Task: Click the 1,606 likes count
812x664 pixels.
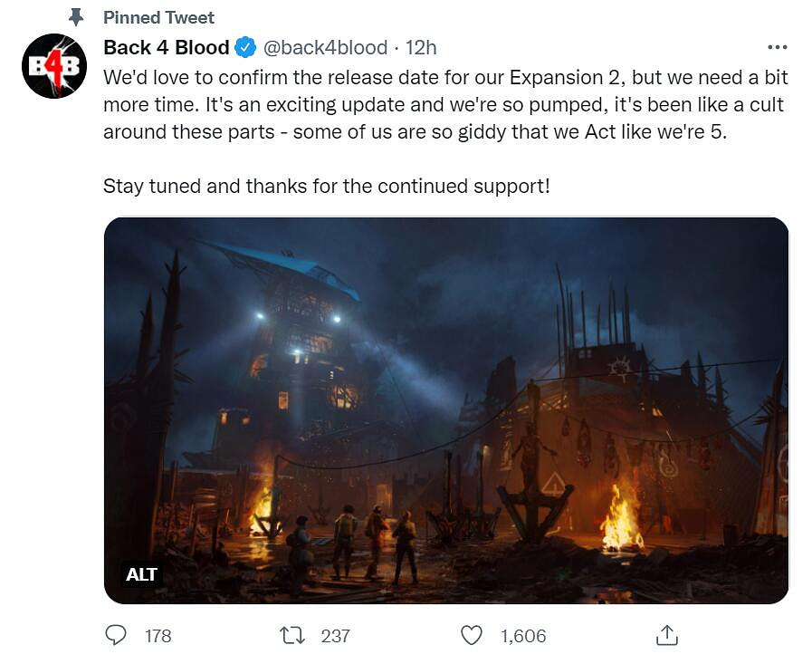Action: [523, 636]
